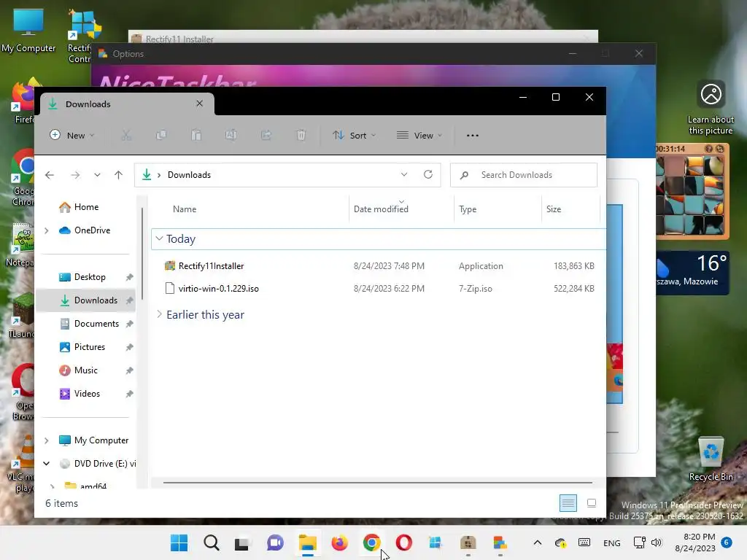This screenshot has width=747, height=560.
Task: Click the Paste clipboard icon
Action: point(196,135)
